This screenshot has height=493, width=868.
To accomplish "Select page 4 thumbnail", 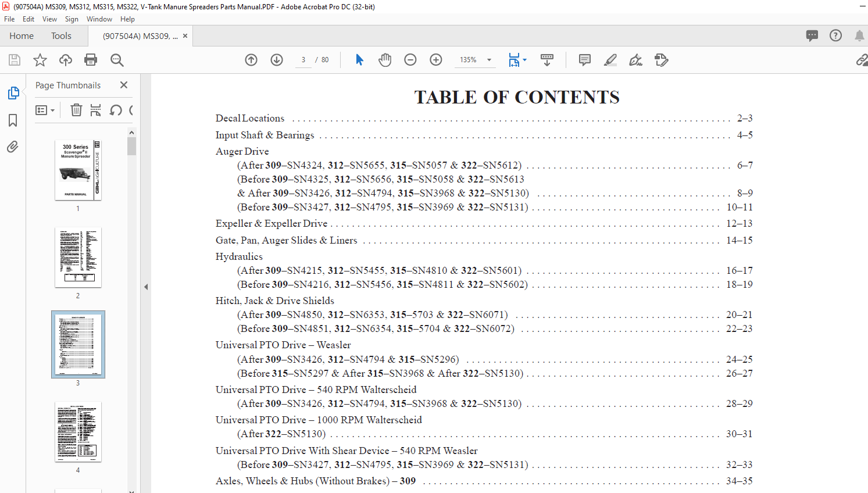I will [78, 432].
